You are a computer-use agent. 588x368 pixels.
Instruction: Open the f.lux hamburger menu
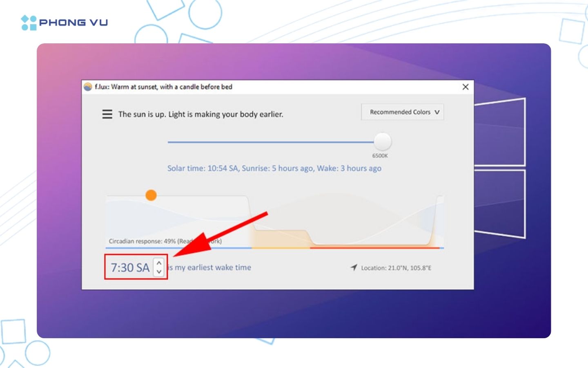pyautogui.click(x=107, y=114)
